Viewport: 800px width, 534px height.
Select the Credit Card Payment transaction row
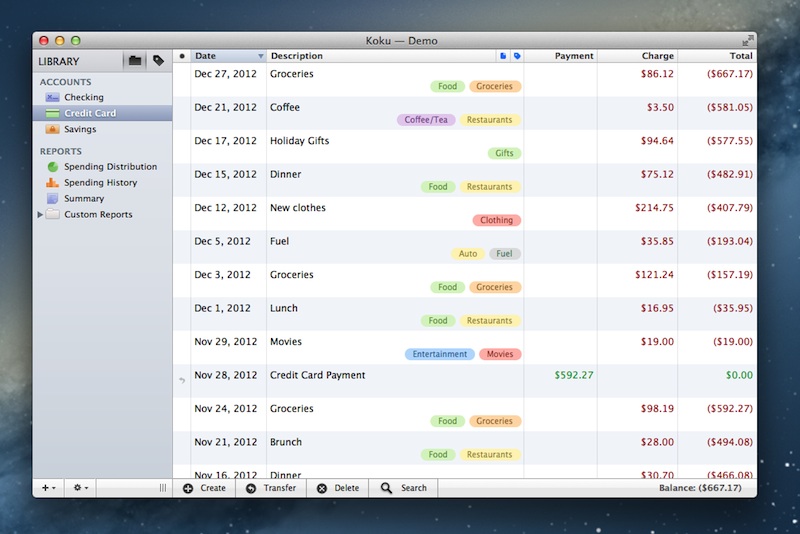click(400, 381)
